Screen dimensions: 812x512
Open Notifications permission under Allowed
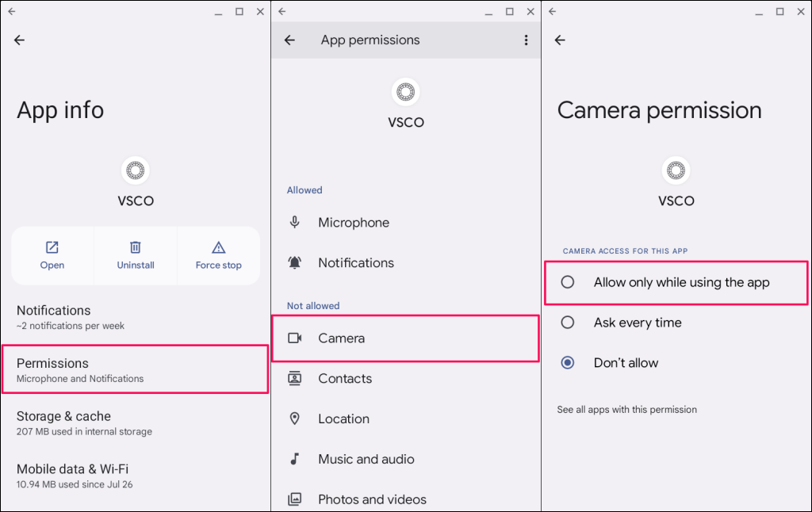click(x=405, y=263)
